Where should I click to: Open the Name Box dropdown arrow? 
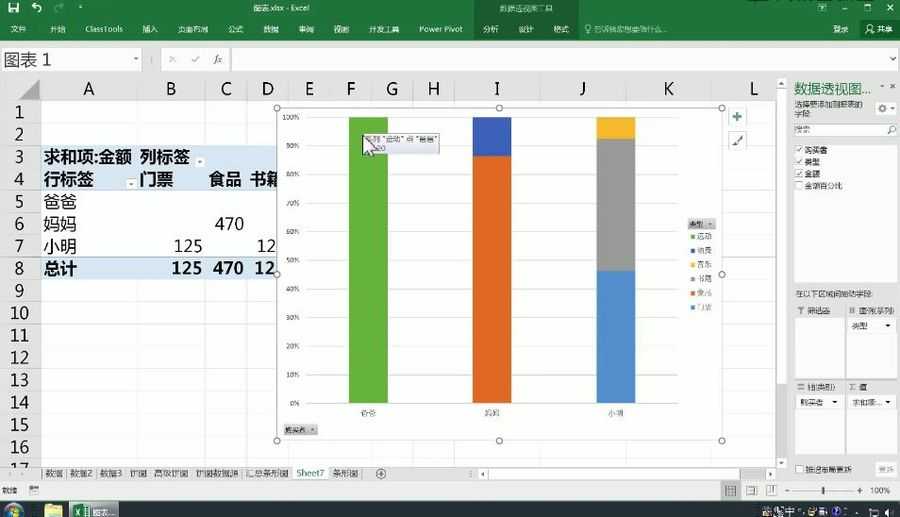pyautogui.click(x=136, y=59)
